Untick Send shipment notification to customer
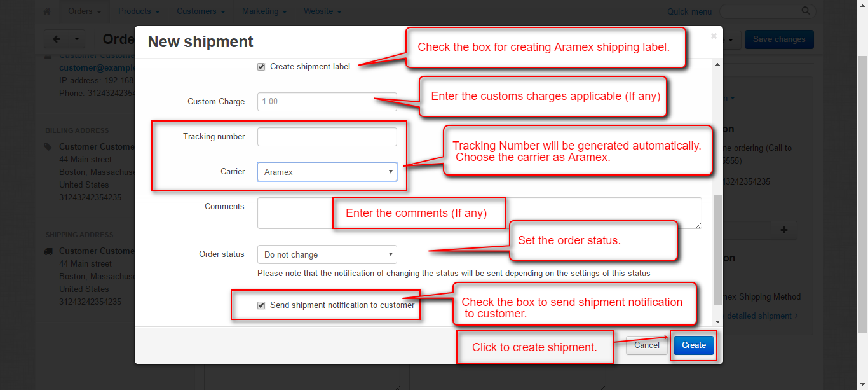868x390 pixels. 261,305
